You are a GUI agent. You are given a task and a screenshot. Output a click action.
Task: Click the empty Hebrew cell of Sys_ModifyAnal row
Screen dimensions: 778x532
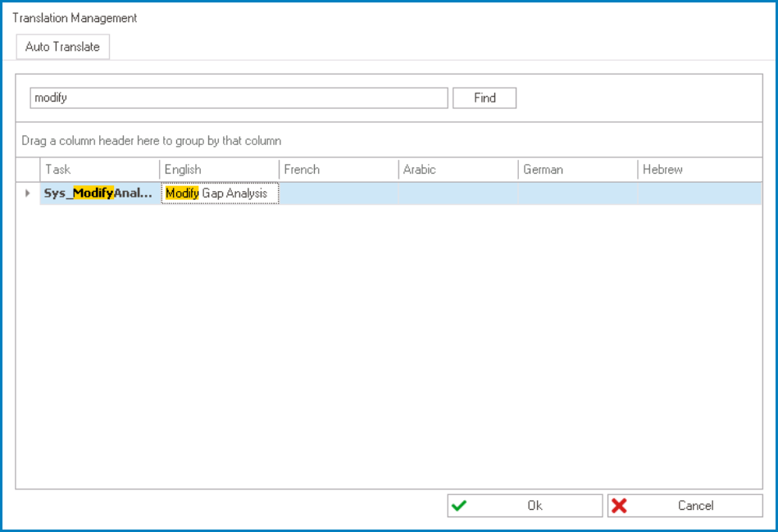(700, 193)
